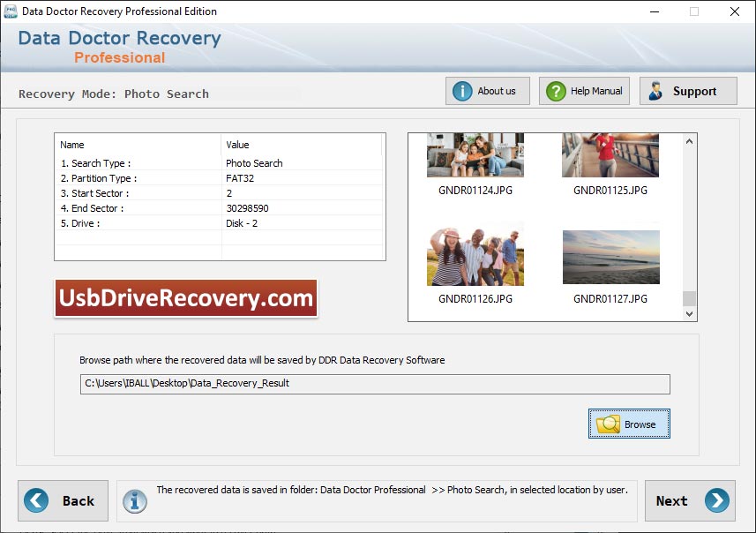Select thumbnail GNDR01124.JPG
Screen dimensions: 756x533
[475, 154]
